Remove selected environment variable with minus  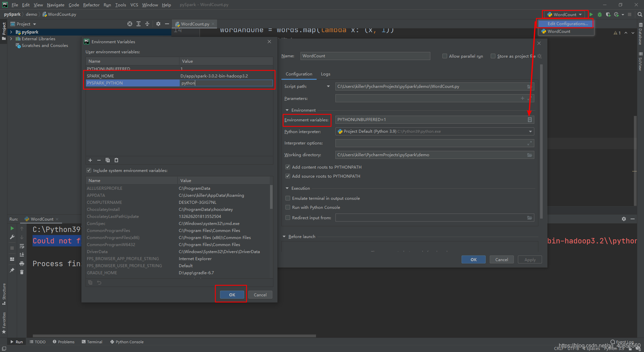tap(99, 160)
